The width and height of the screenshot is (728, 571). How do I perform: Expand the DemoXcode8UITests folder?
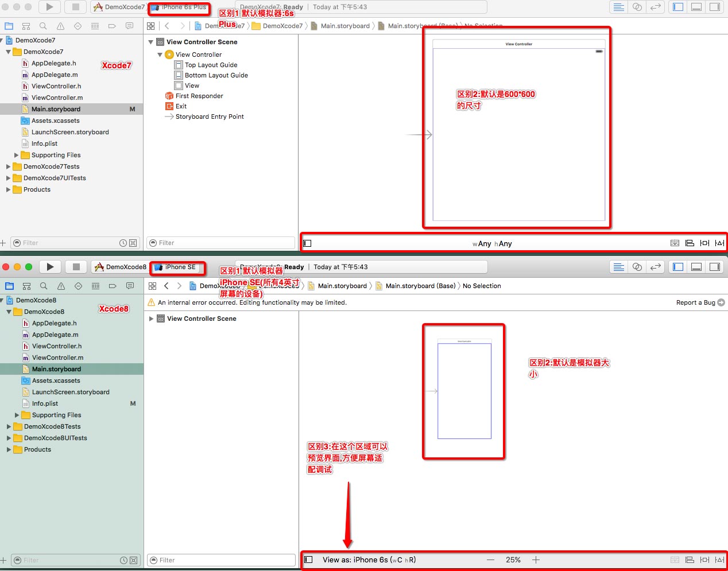click(9, 438)
